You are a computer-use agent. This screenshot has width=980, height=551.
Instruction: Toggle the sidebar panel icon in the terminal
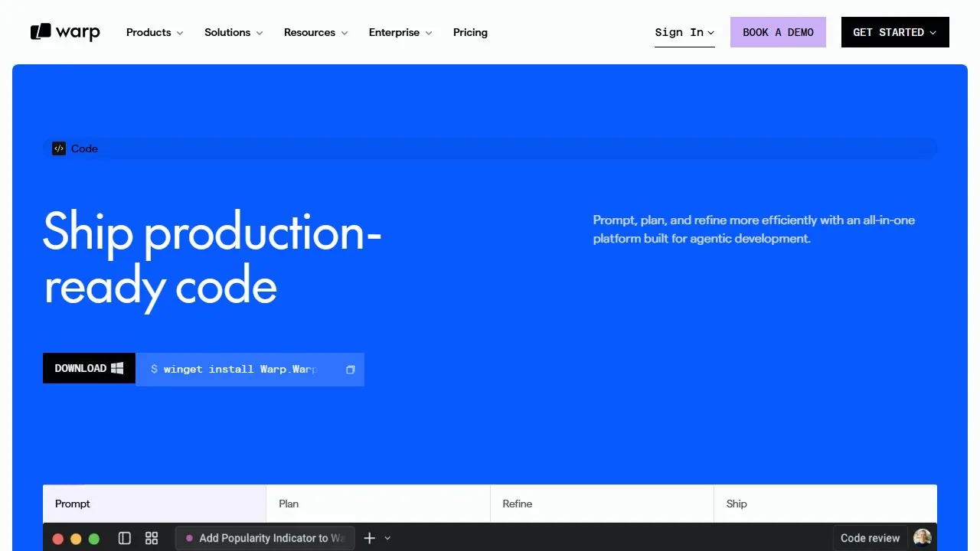pos(125,538)
